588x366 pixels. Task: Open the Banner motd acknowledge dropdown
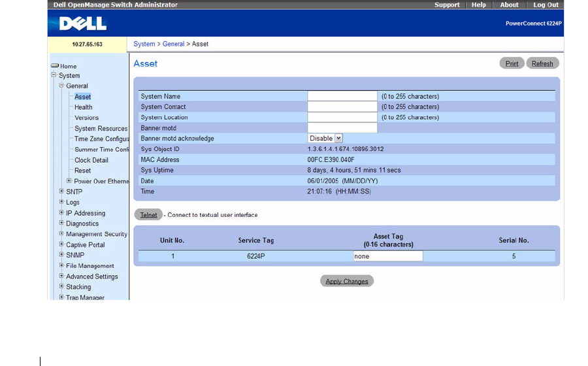coord(325,139)
